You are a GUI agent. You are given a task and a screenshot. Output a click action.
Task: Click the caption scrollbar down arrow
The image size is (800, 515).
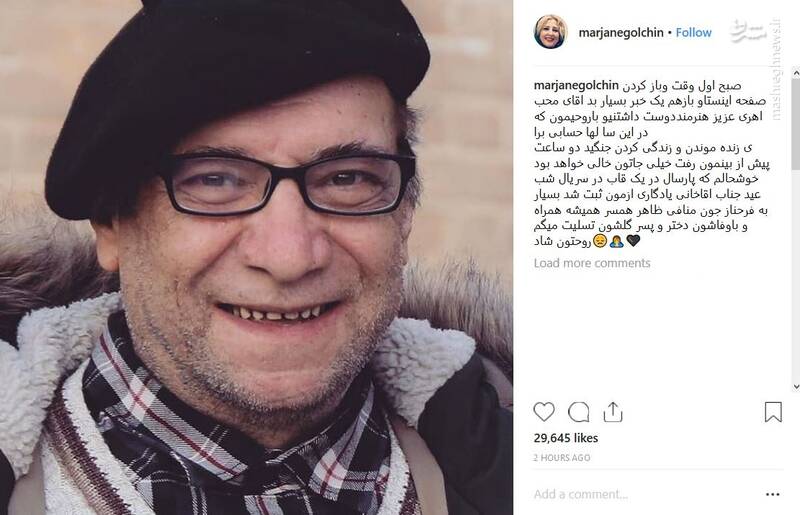point(796,387)
